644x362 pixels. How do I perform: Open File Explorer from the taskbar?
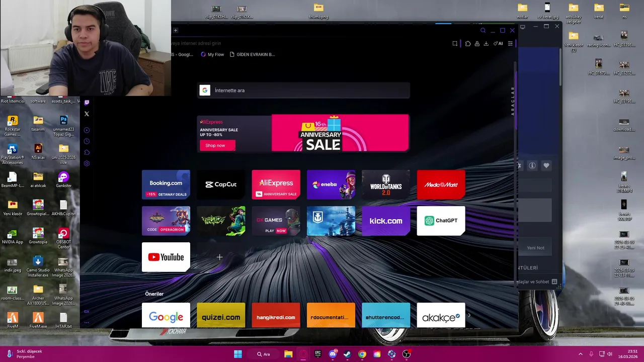(288, 354)
